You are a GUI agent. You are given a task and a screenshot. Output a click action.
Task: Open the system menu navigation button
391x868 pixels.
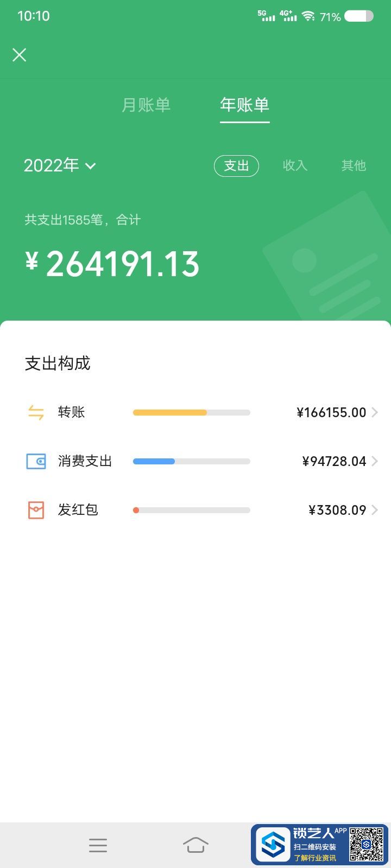(x=98, y=845)
